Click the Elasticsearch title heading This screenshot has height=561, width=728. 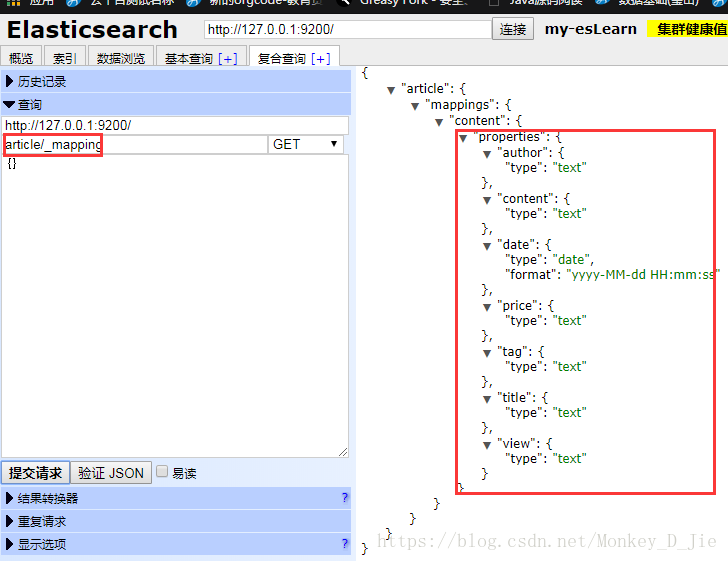tap(92, 30)
